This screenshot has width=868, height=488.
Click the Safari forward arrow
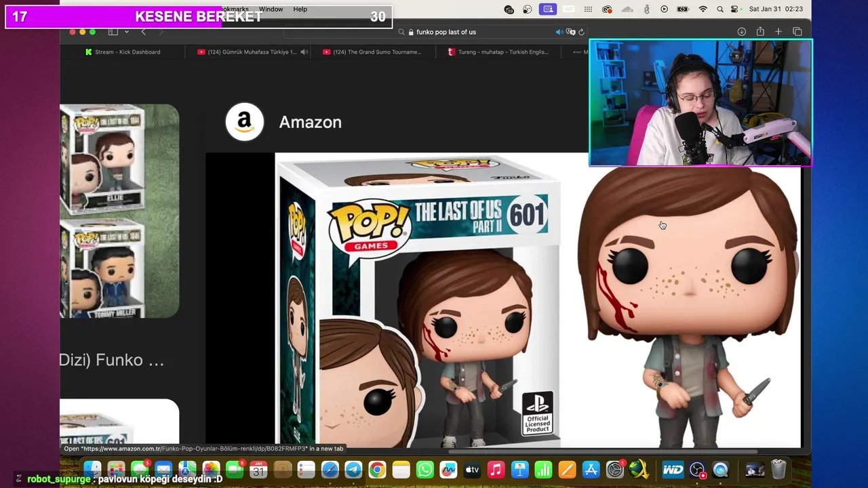pos(161,32)
